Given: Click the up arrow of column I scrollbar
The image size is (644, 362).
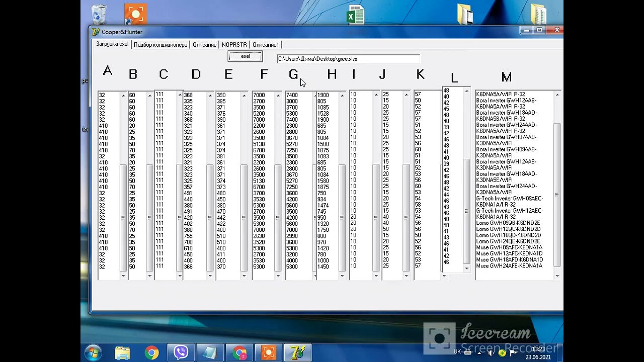Looking at the screenshot, I should click(376, 95).
